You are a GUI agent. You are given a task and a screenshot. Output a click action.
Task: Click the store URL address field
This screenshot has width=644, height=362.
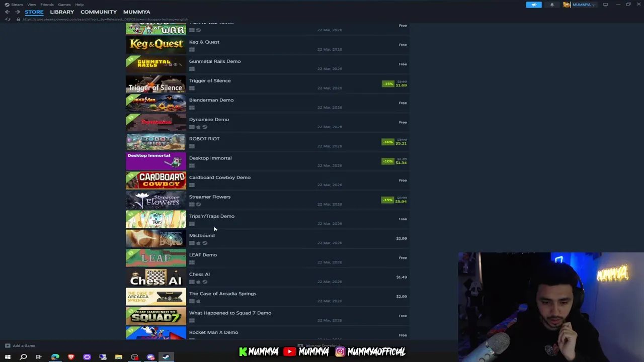tap(106, 19)
